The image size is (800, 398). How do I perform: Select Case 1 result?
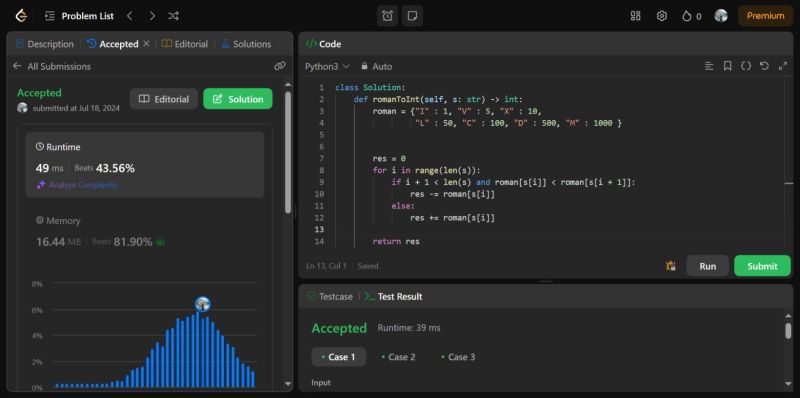coord(338,357)
